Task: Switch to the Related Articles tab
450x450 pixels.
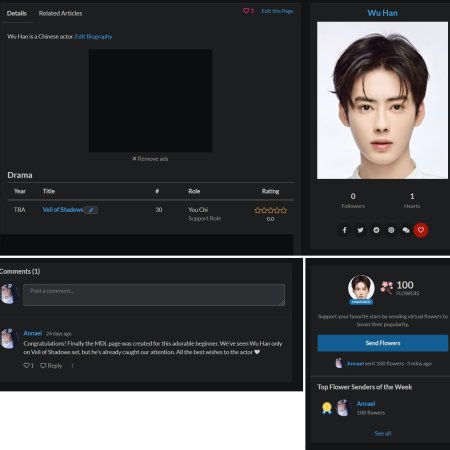Action: (60, 13)
